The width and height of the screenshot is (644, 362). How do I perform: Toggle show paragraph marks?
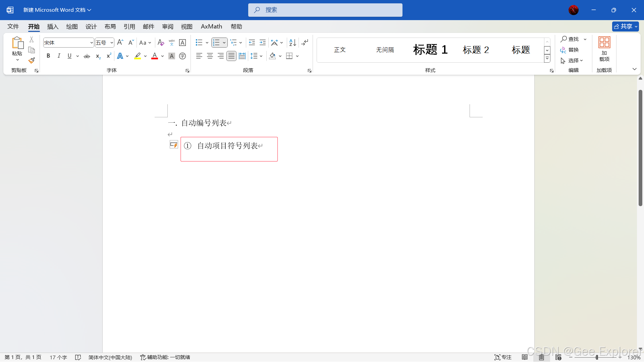[305, 43]
